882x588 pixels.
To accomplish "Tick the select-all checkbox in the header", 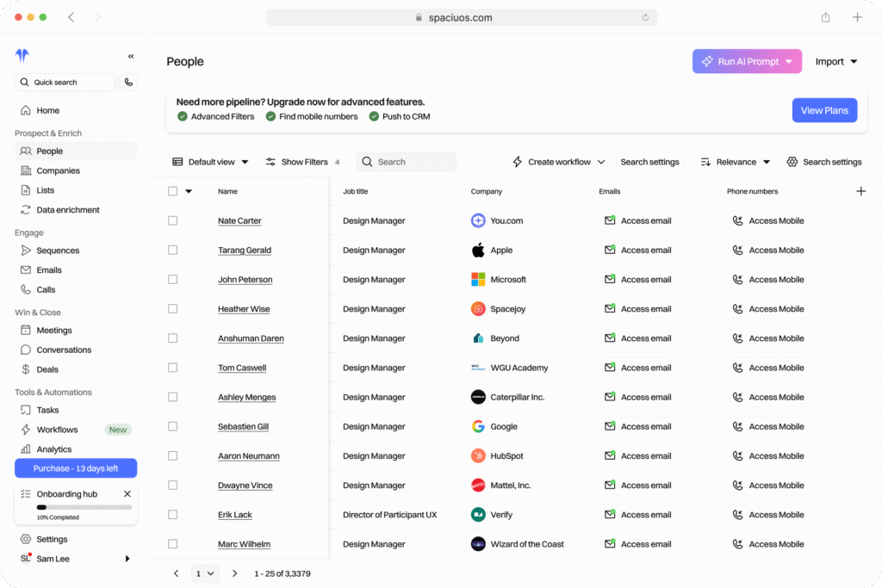I will point(172,191).
